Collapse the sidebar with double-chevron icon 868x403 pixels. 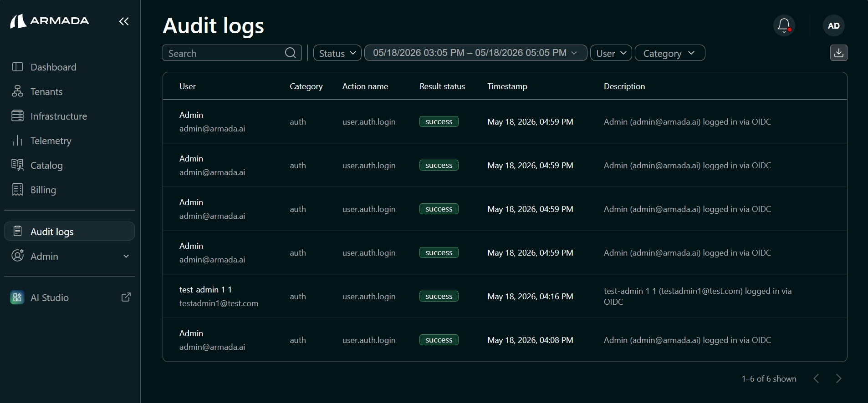(x=124, y=21)
